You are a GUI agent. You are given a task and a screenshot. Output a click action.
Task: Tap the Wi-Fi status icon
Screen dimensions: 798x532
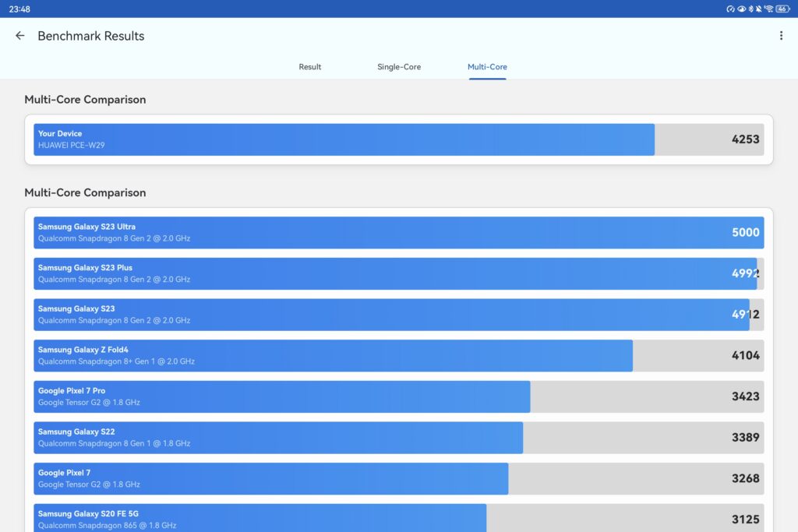point(768,9)
